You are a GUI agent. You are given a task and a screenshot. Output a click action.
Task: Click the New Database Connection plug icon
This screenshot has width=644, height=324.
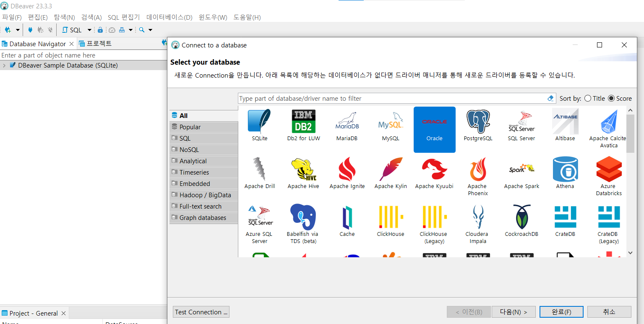tap(8, 30)
